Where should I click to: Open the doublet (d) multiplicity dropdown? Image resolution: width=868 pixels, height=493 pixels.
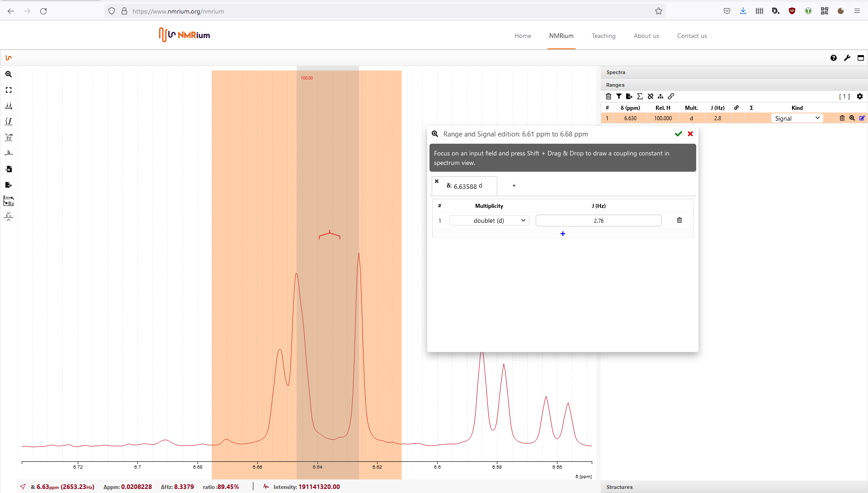tap(489, 221)
